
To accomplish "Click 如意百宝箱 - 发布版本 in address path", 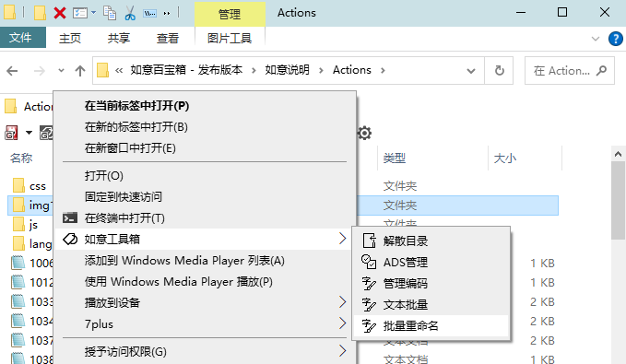I will click(186, 70).
